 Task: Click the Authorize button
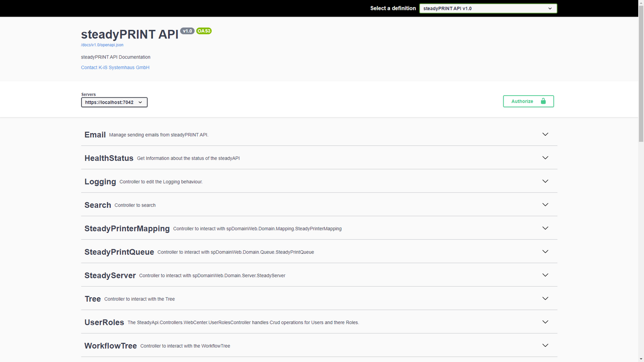pyautogui.click(x=528, y=101)
